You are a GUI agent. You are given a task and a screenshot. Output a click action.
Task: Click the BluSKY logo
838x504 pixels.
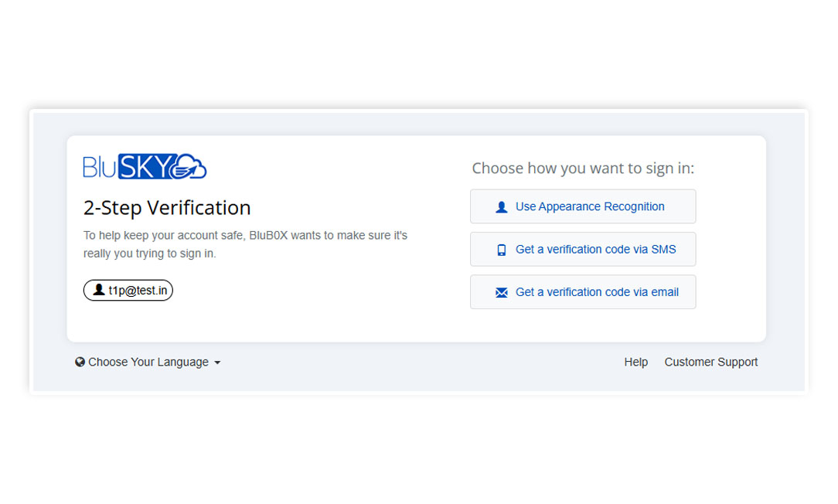(x=145, y=166)
